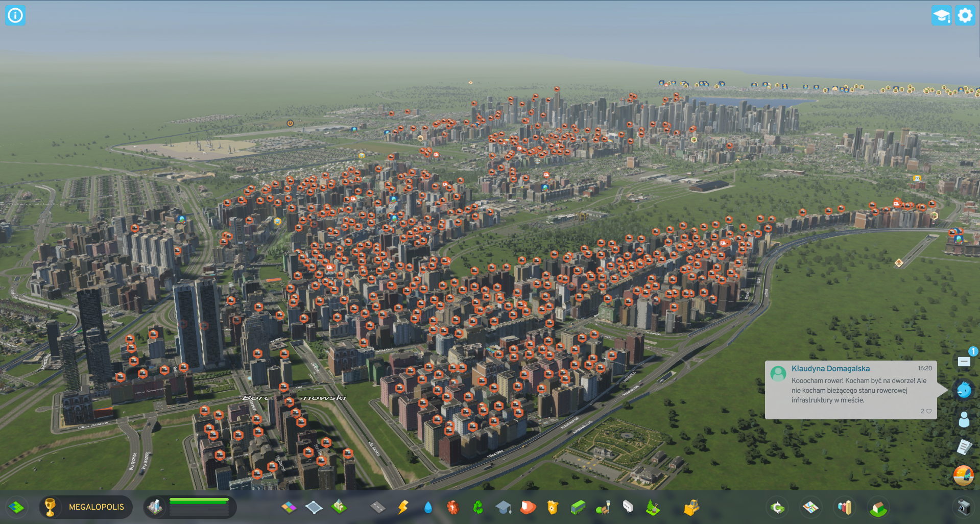980x524 pixels.
Task: Open the Healthcare & Deathcare menu
Action: tap(453, 507)
